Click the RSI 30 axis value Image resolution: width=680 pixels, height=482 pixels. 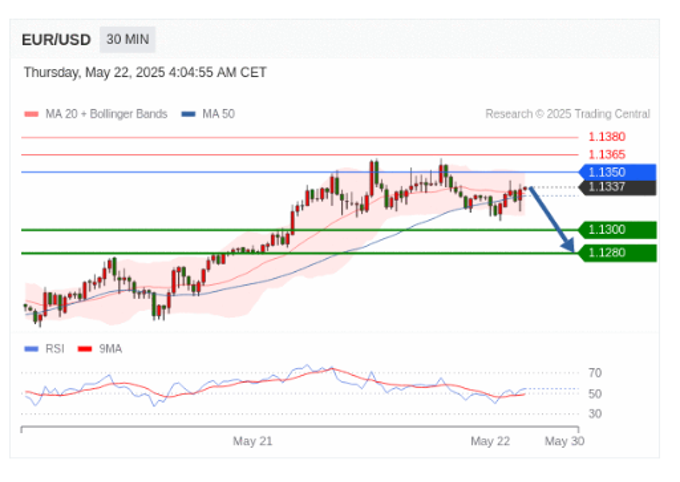[595, 414]
